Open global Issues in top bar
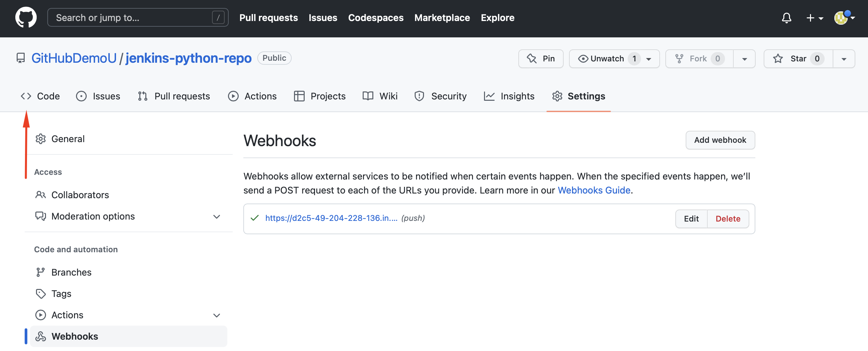This screenshot has height=351, width=868. pos(323,18)
